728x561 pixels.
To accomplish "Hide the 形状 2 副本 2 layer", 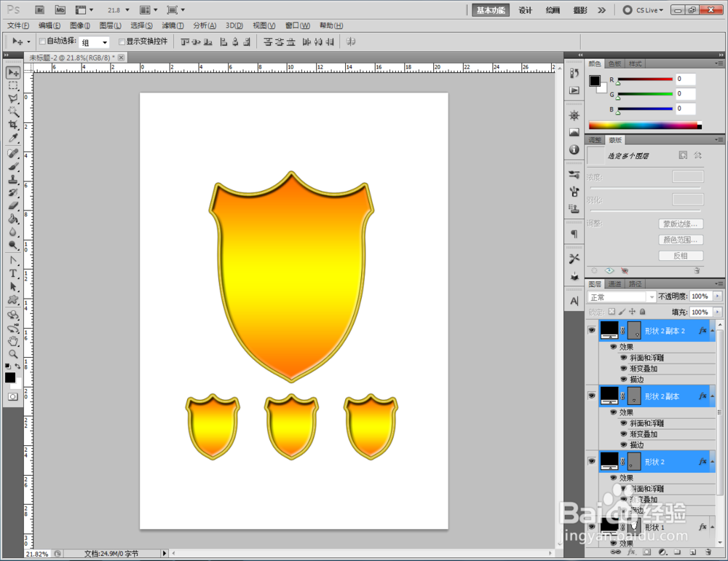I will pos(591,330).
